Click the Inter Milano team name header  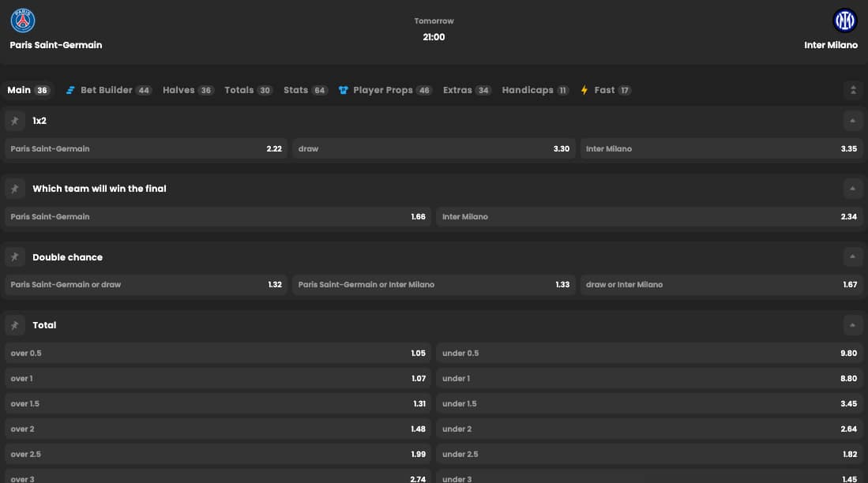click(x=831, y=45)
